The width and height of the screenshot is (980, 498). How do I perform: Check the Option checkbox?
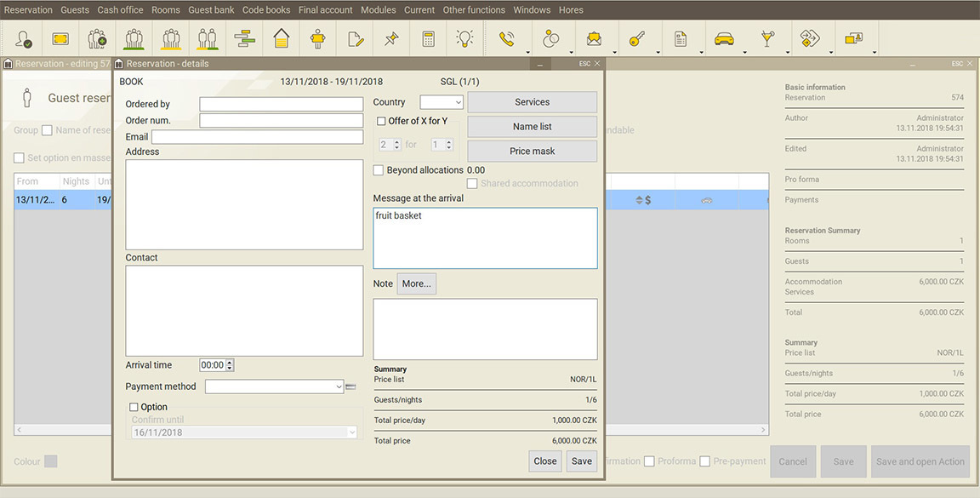click(x=134, y=407)
